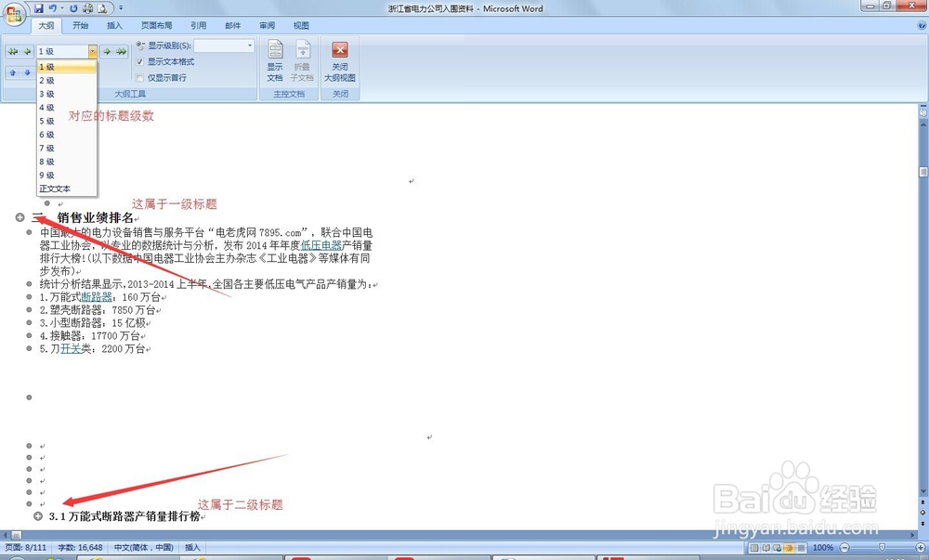Move outline item up
929x560 pixels.
[x=12, y=72]
